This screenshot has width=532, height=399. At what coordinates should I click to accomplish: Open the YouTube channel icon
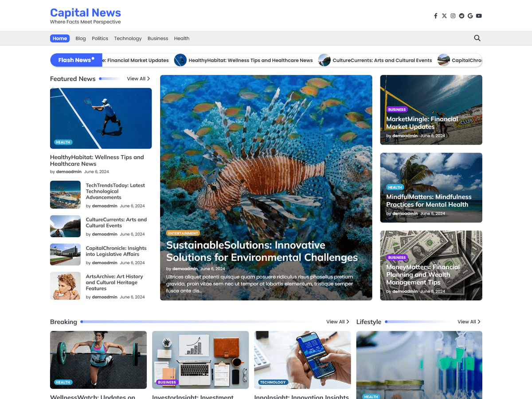pyautogui.click(x=479, y=16)
